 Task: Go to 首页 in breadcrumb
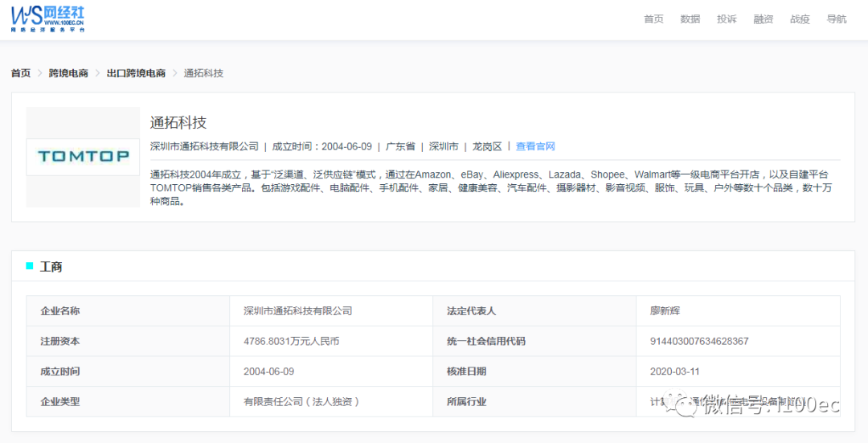pyautogui.click(x=21, y=73)
